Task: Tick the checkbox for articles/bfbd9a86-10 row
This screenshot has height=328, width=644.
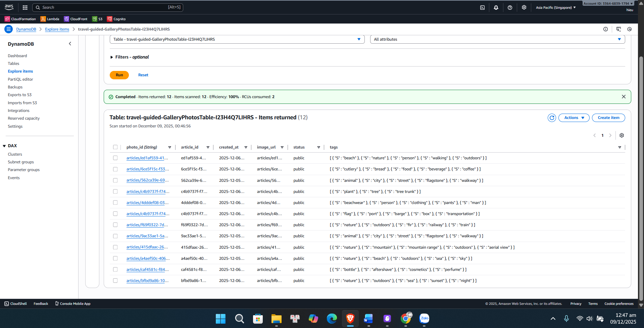Action: [x=115, y=281]
